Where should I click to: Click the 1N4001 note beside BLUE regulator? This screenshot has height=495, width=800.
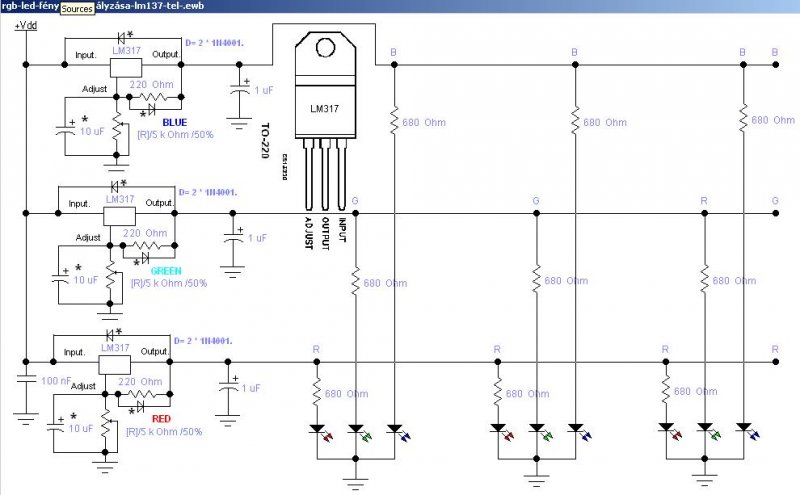coord(214,43)
